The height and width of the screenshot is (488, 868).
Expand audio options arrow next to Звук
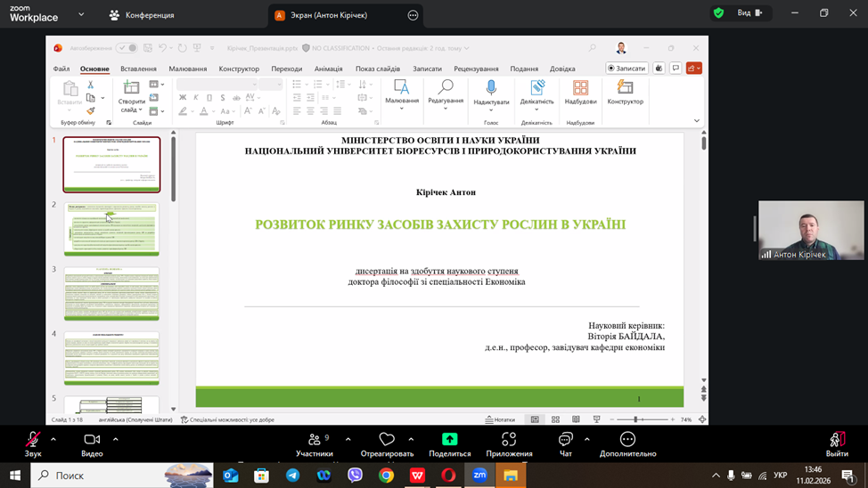point(53,439)
